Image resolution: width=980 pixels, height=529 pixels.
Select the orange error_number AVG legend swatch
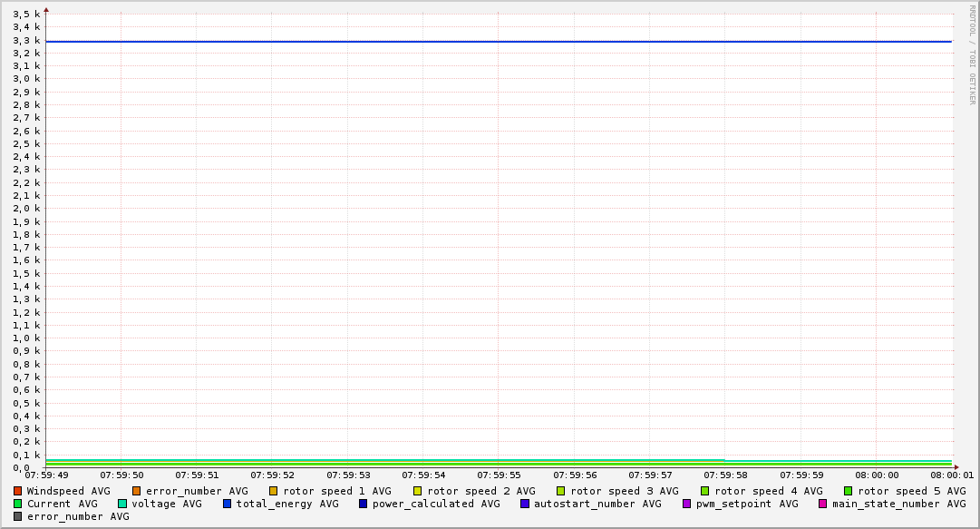pyautogui.click(x=137, y=491)
